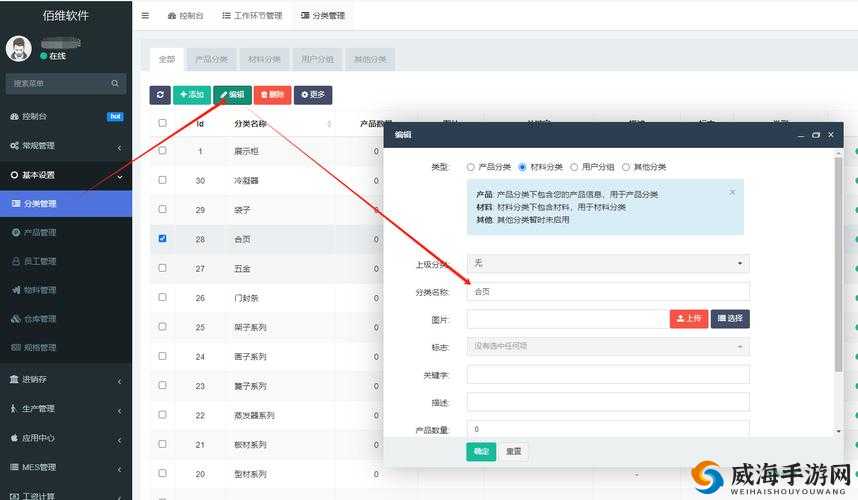Toggle the select-all checkbox in table header
The width and height of the screenshot is (858, 500).
163,123
